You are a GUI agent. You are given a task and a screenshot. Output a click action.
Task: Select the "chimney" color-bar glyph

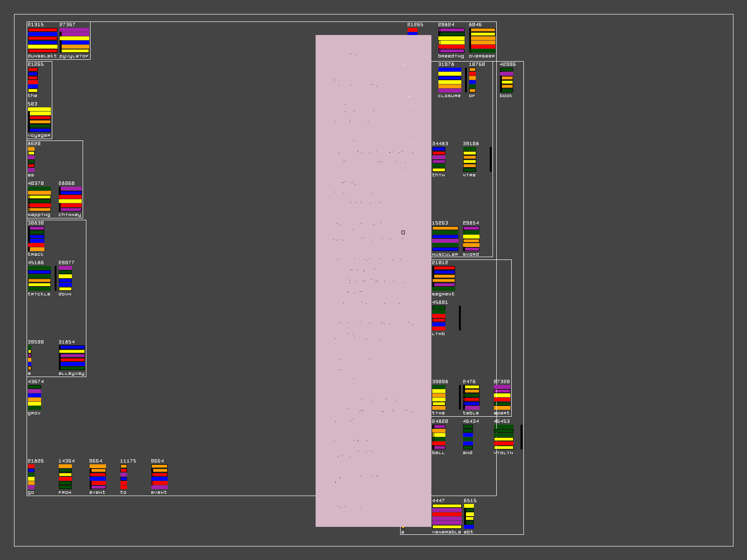point(70,199)
